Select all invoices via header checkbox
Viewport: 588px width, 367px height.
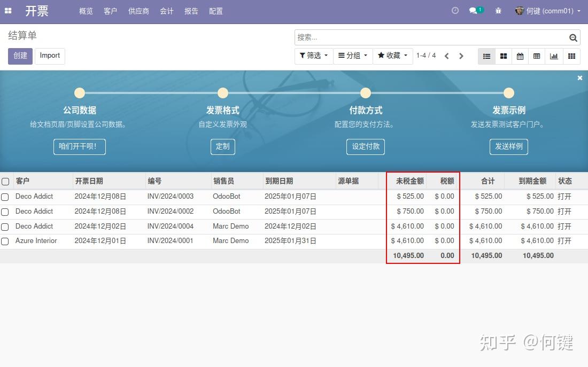coord(5,181)
